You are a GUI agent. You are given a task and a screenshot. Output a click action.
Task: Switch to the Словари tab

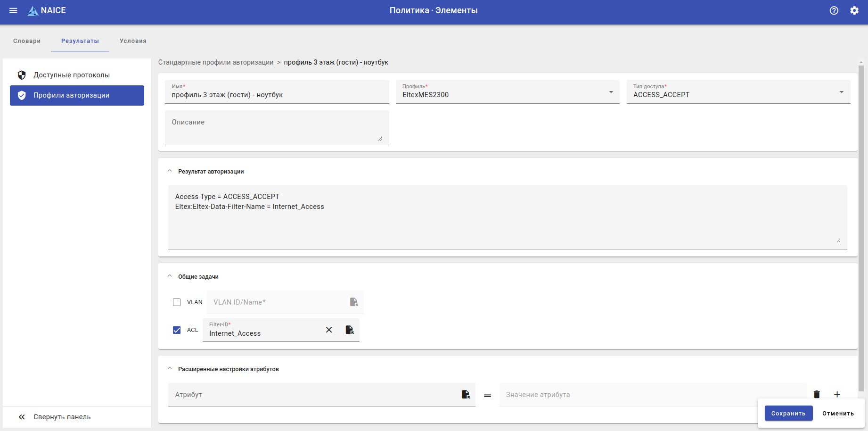27,41
